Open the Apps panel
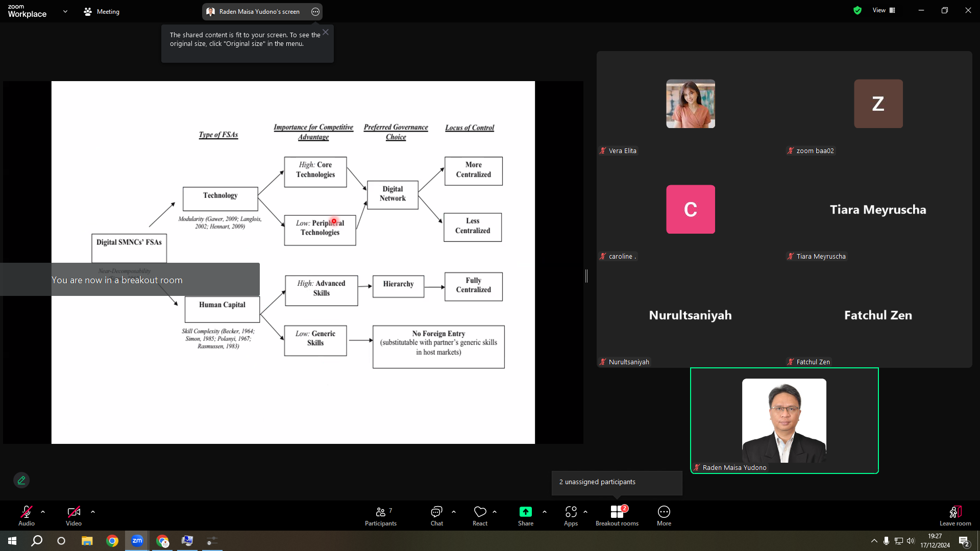 click(x=571, y=515)
